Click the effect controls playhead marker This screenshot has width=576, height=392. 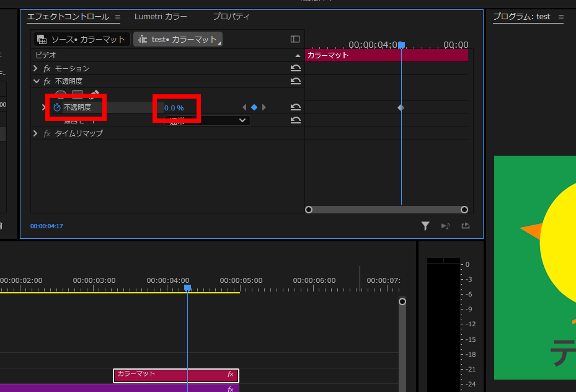click(x=402, y=45)
